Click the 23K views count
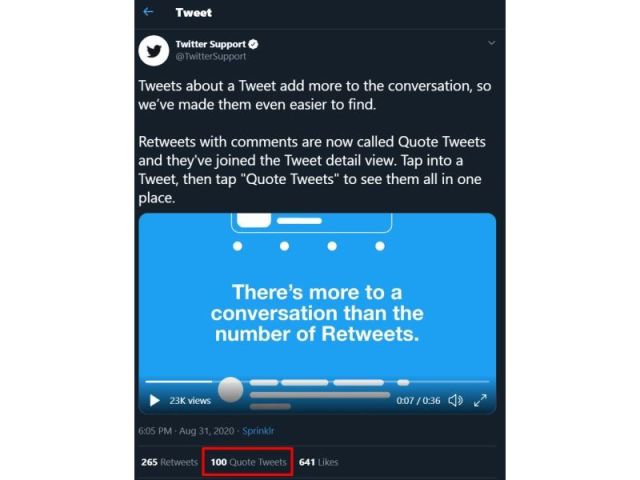The height and width of the screenshot is (480, 640). [x=190, y=400]
